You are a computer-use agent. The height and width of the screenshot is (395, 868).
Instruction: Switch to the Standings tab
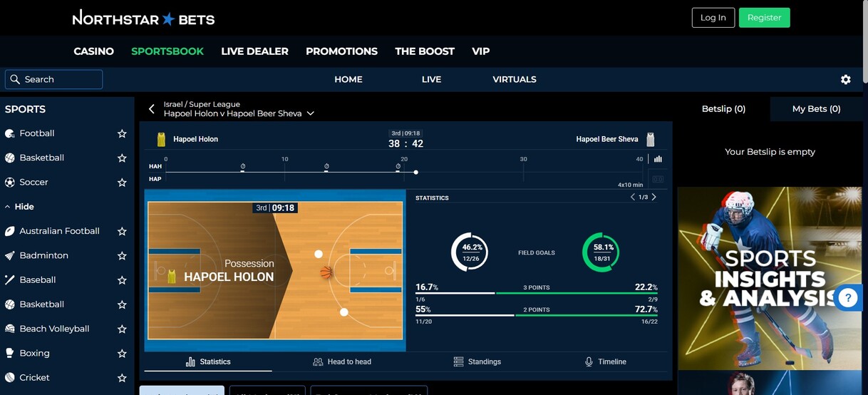point(477,361)
